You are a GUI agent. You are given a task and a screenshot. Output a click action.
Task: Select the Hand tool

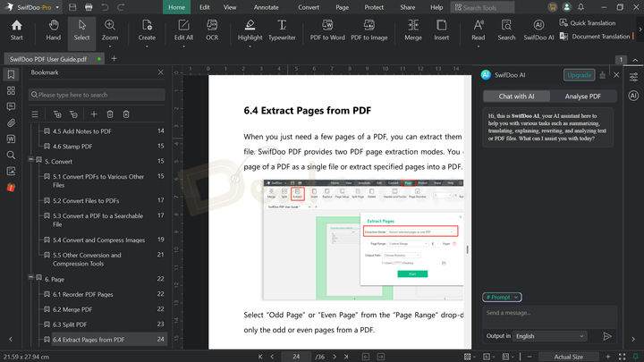pos(54,30)
